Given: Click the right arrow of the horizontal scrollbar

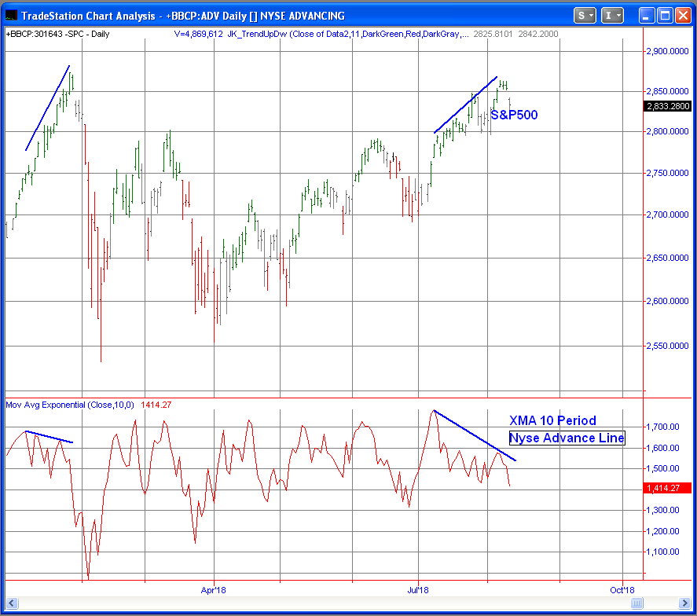Looking at the screenshot, I should [x=684, y=603].
